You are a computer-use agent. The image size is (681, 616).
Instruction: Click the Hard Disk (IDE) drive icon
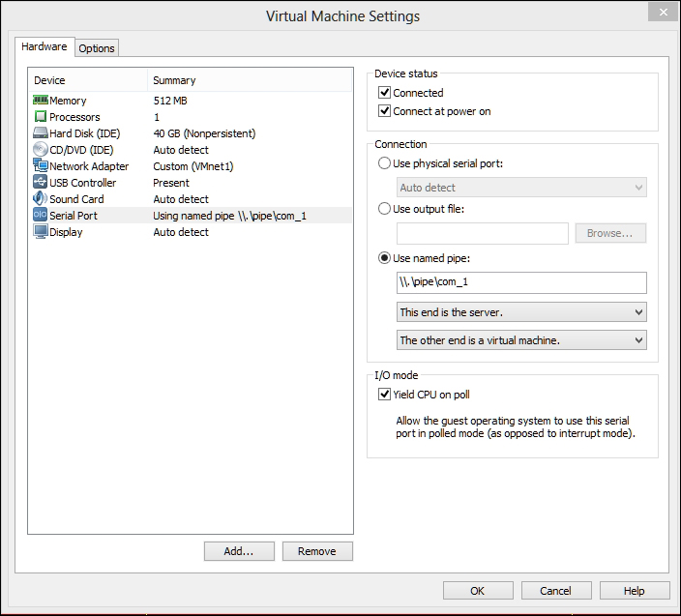pos(41,132)
